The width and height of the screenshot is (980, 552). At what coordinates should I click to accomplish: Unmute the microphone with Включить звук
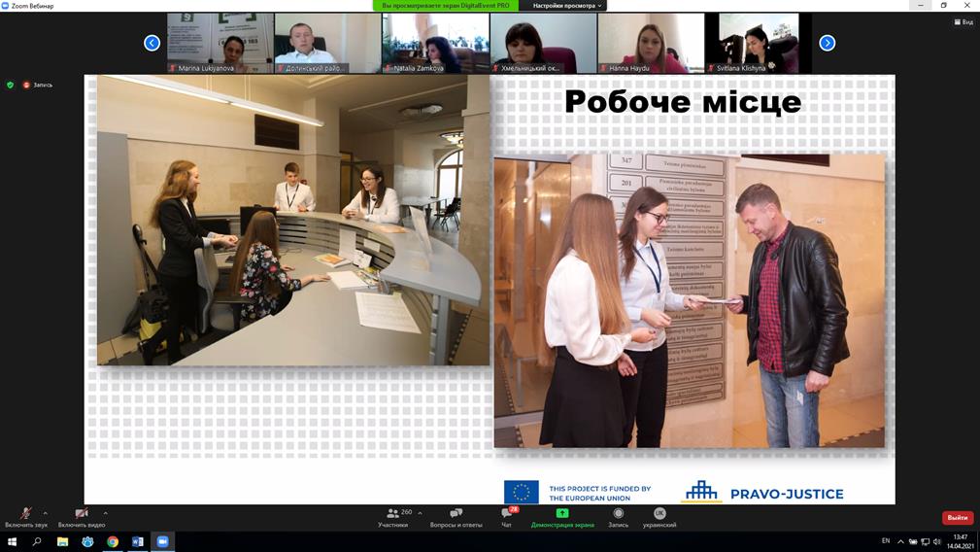click(x=25, y=515)
